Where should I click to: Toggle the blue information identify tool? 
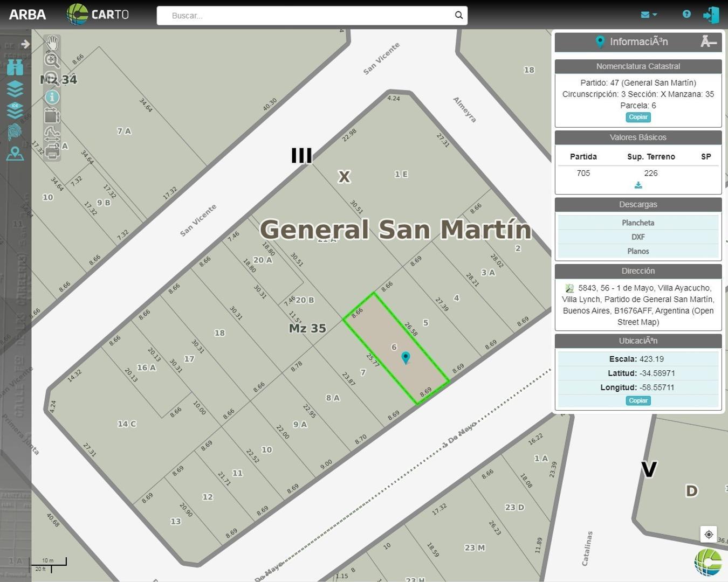pyautogui.click(x=52, y=97)
